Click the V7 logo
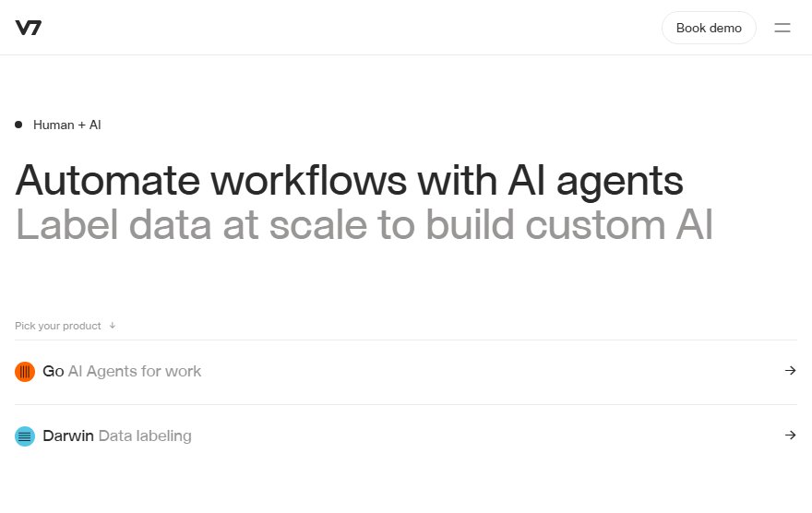The width and height of the screenshot is (812, 513). (28, 28)
